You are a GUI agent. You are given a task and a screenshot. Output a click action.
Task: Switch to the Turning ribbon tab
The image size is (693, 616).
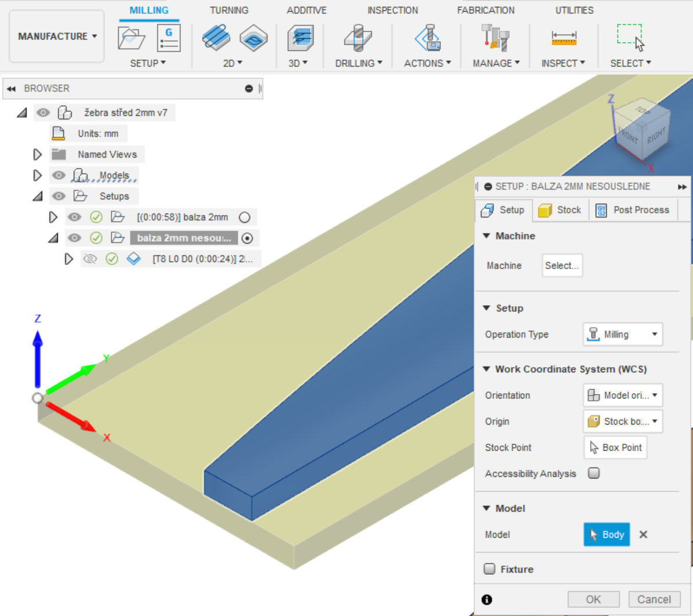(229, 10)
